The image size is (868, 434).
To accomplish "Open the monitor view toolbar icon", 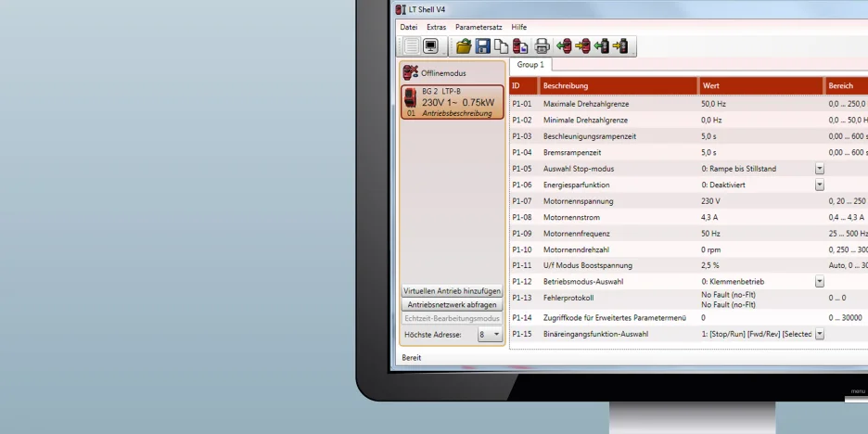I will [430, 46].
